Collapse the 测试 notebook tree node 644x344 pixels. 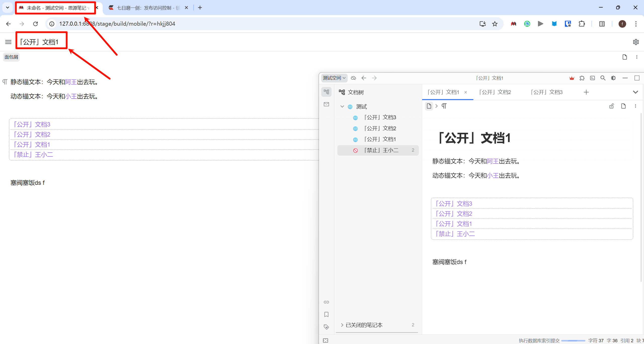click(x=342, y=107)
